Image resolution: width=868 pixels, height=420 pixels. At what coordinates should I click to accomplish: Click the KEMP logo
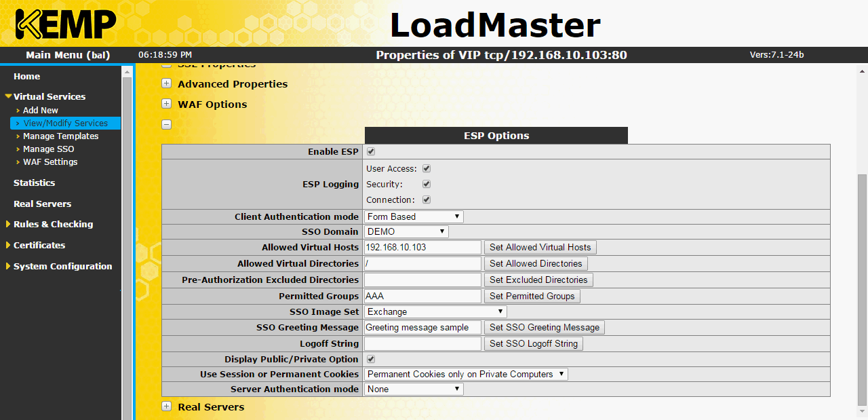(65, 24)
